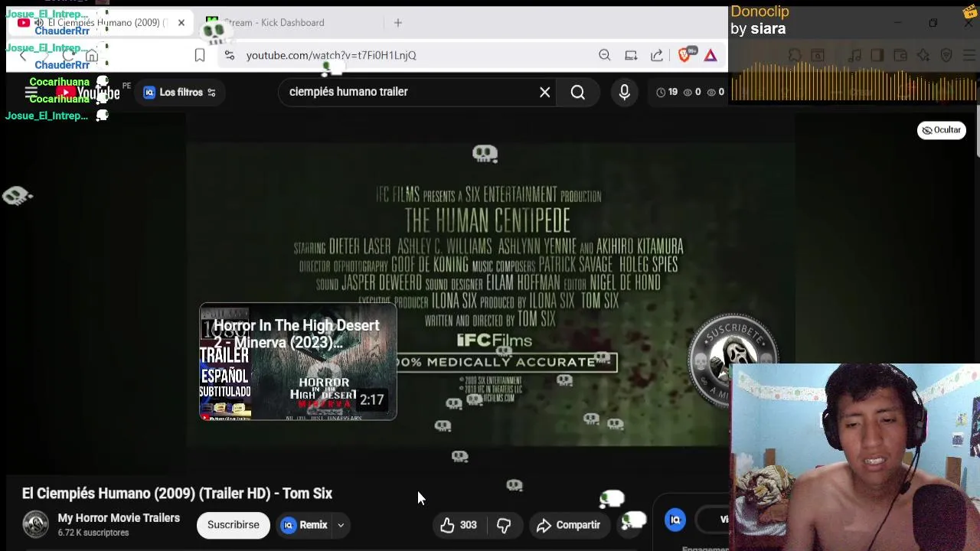This screenshot has height=551, width=980.
Task: Open the zoom magnifier in address bar
Action: 605,55
